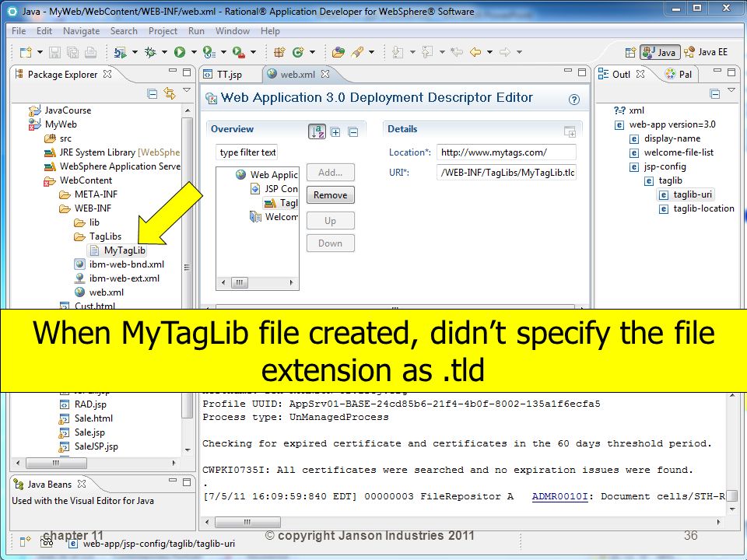Open the Navigate menu
This screenshot has height=560, width=747.
click(x=82, y=31)
